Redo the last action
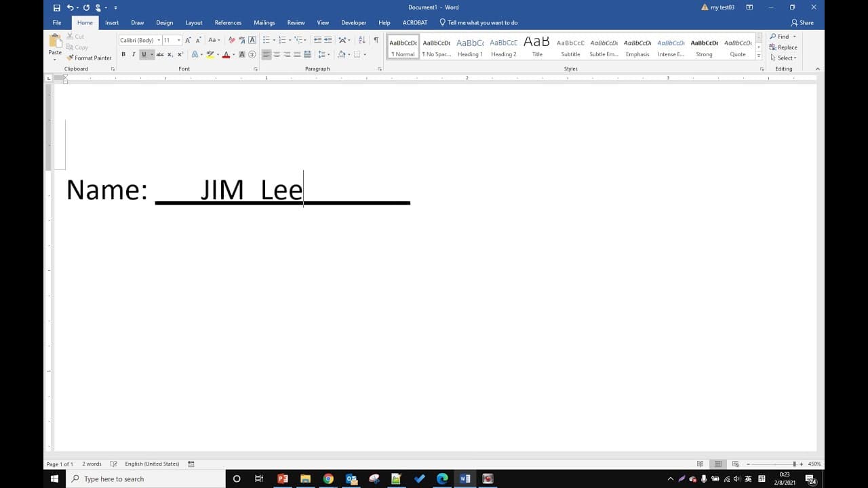 (x=86, y=7)
